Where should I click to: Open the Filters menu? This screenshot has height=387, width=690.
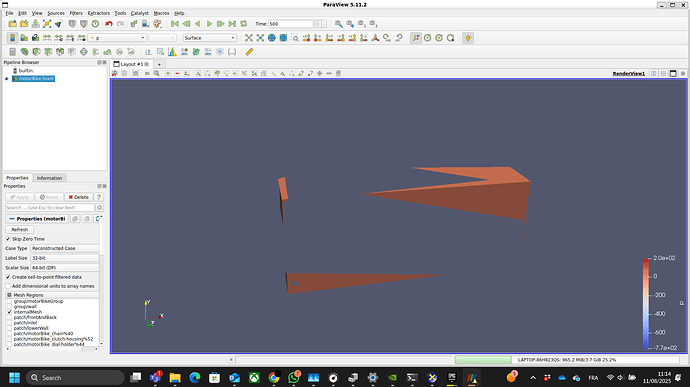pos(76,13)
